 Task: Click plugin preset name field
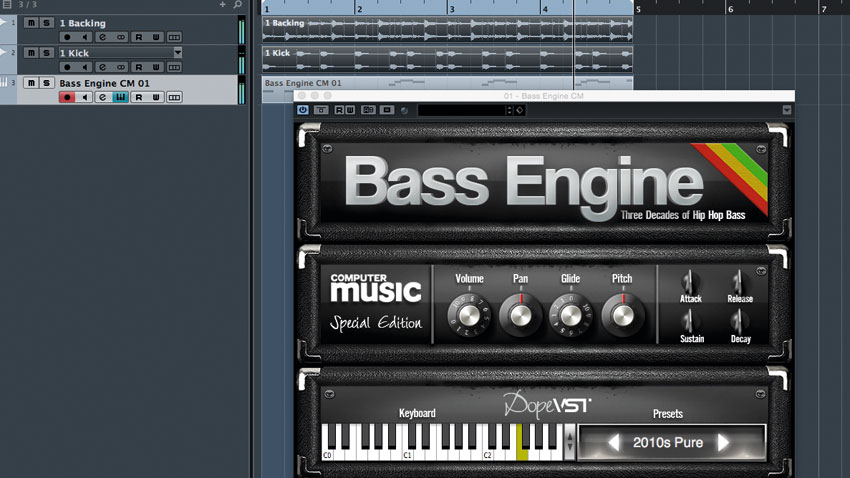pos(461,110)
